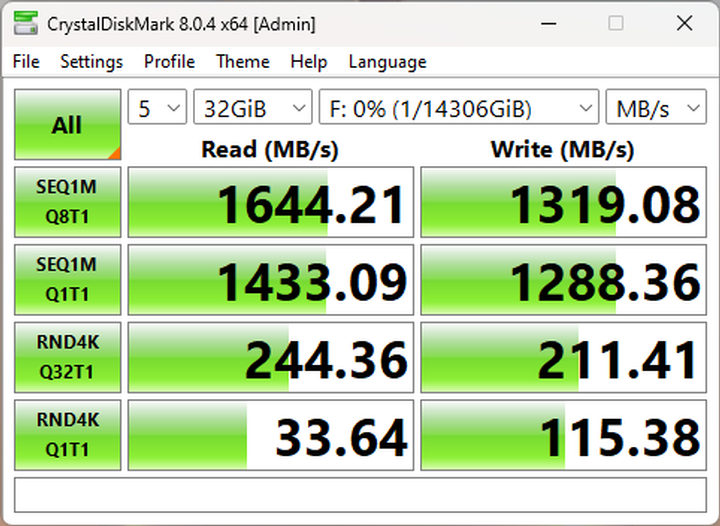Screen dimensions: 720x526
Task: Click the 115.38 write result
Action: tap(563, 435)
